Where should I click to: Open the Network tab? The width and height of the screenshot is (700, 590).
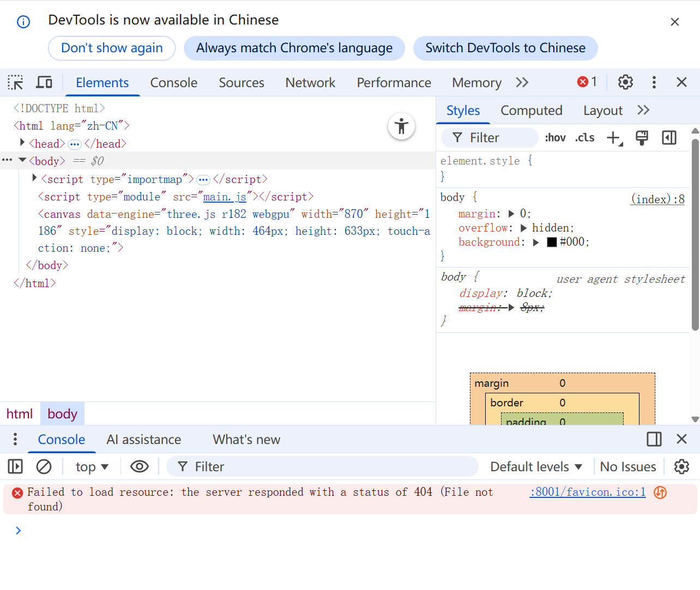point(310,83)
